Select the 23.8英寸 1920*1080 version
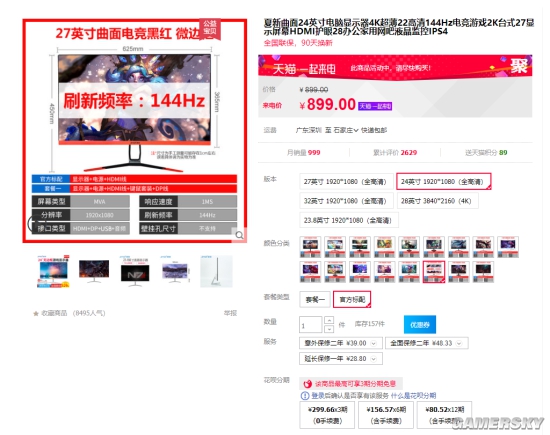Image resolution: width=550 pixels, height=435 pixels. pos(348,220)
